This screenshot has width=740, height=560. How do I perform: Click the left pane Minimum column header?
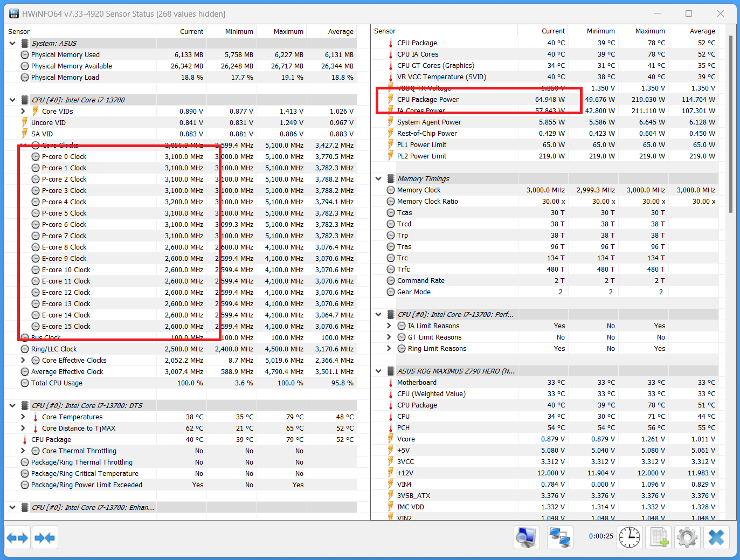pos(231,31)
